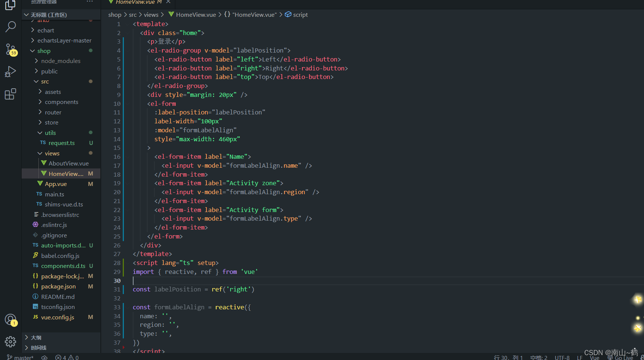The height and width of the screenshot is (360, 644).
Task: Click views breadcrumb segment
Action: (151, 15)
